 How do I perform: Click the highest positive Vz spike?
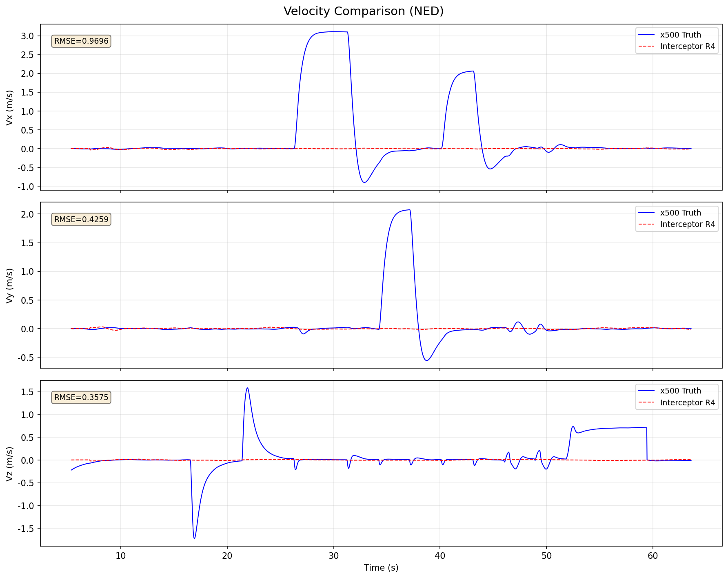(247, 388)
